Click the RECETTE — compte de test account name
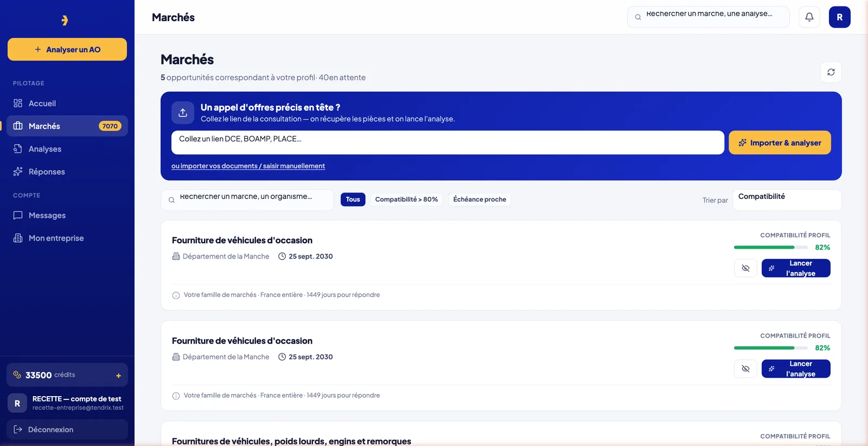Screen dimensions: 868x446 [76, 399]
